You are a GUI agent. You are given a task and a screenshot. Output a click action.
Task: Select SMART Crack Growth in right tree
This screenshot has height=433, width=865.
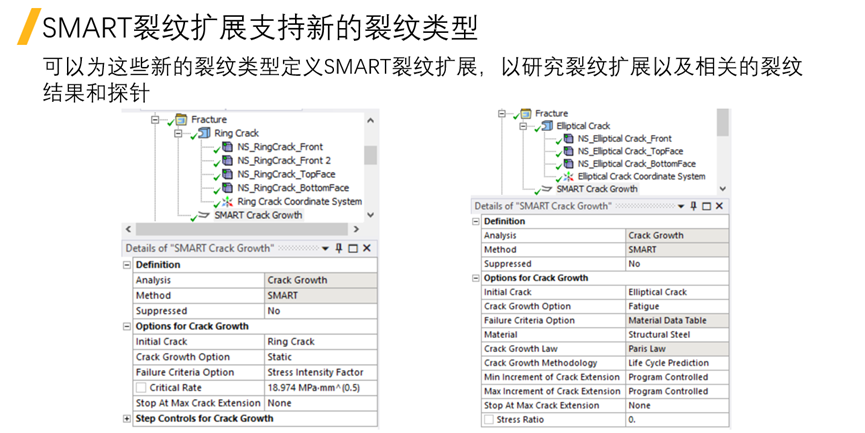pos(597,189)
